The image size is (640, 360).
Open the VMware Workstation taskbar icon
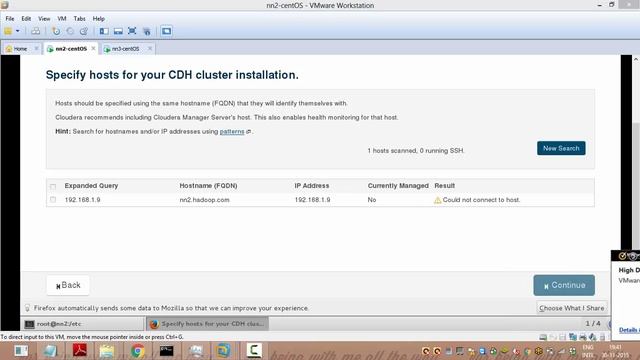click(223, 351)
